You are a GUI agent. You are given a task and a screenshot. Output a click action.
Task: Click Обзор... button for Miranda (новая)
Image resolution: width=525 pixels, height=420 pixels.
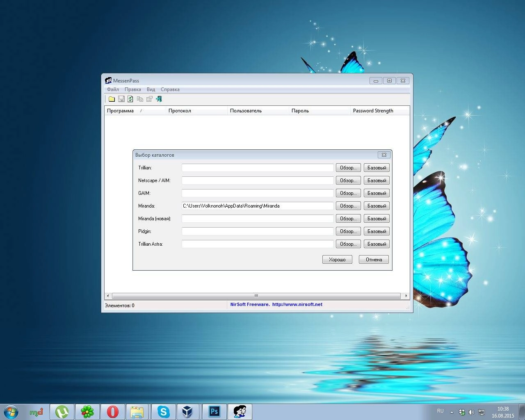pyautogui.click(x=349, y=219)
